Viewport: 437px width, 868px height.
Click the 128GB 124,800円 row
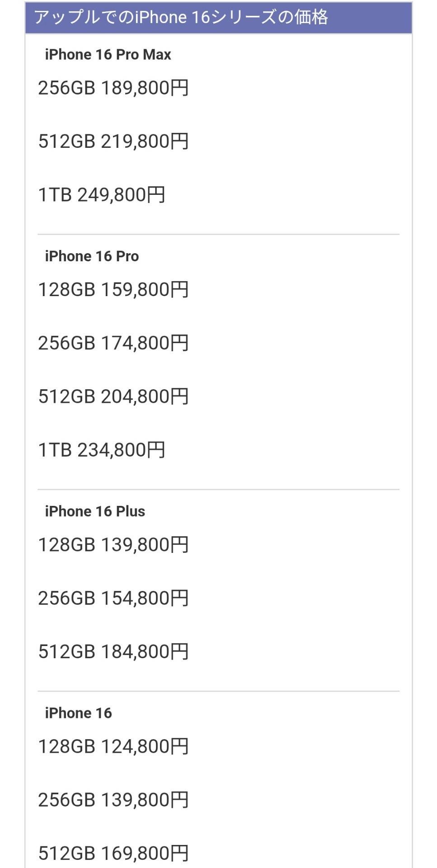pyautogui.click(x=113, y=746)
